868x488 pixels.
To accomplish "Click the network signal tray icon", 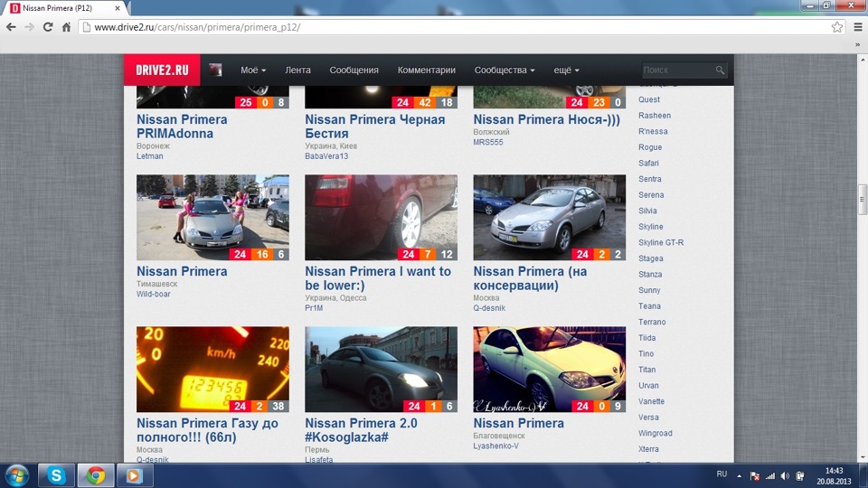I will (x=770, y=476).
